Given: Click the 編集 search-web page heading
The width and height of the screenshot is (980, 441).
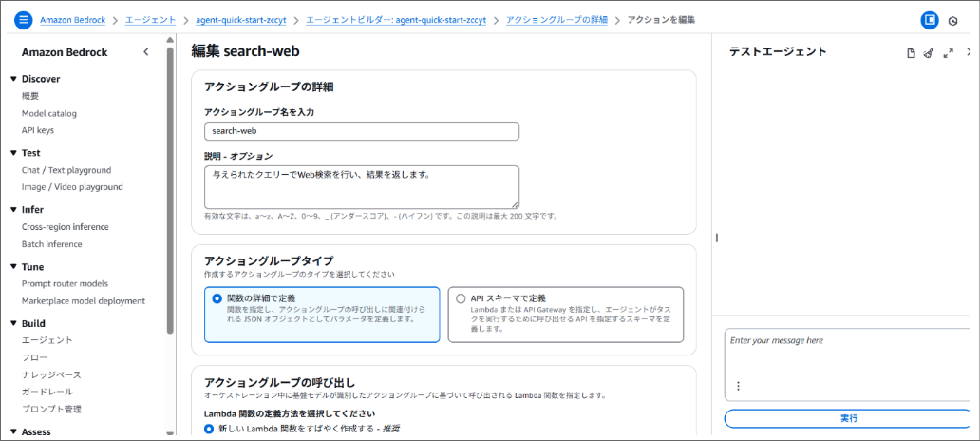Looking at the screenshot, I should pos(246,51).
